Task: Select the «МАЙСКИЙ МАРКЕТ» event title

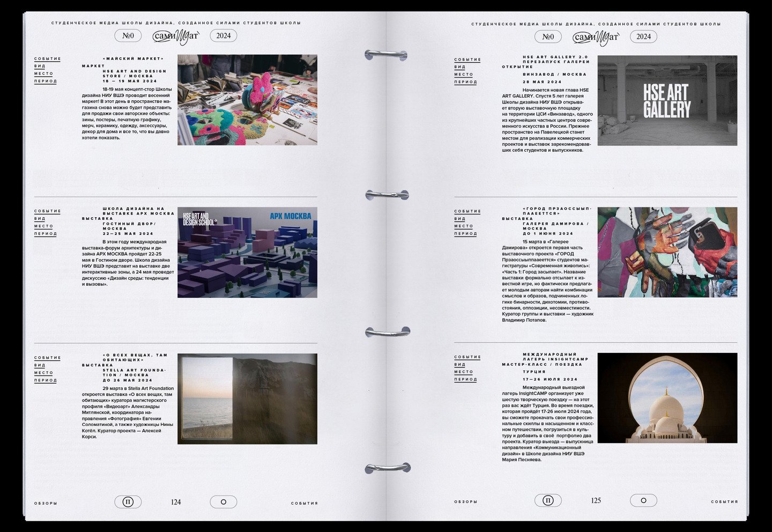Action: [x=133, y=58]
